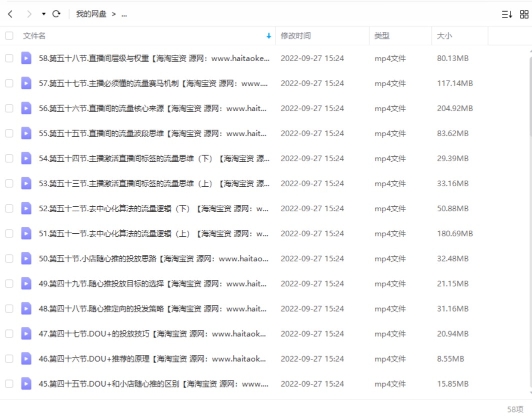Sort by 大小 column

pyautogui.click(x=444, y=36)
